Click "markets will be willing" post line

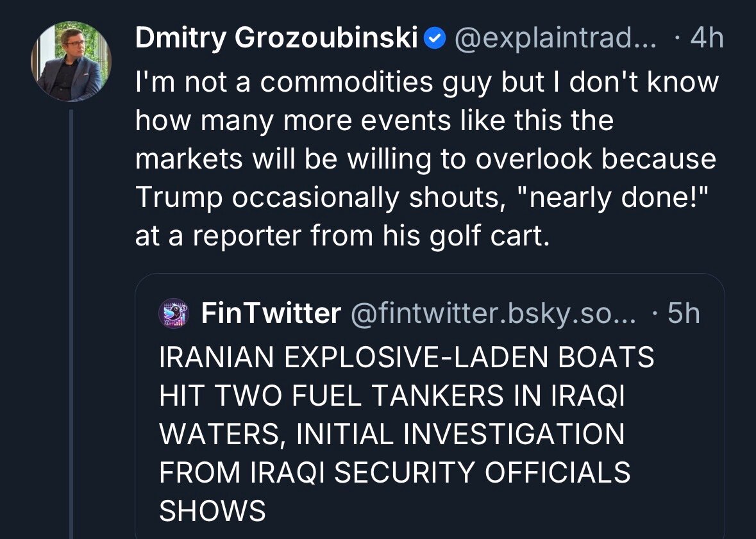point(425,160)
